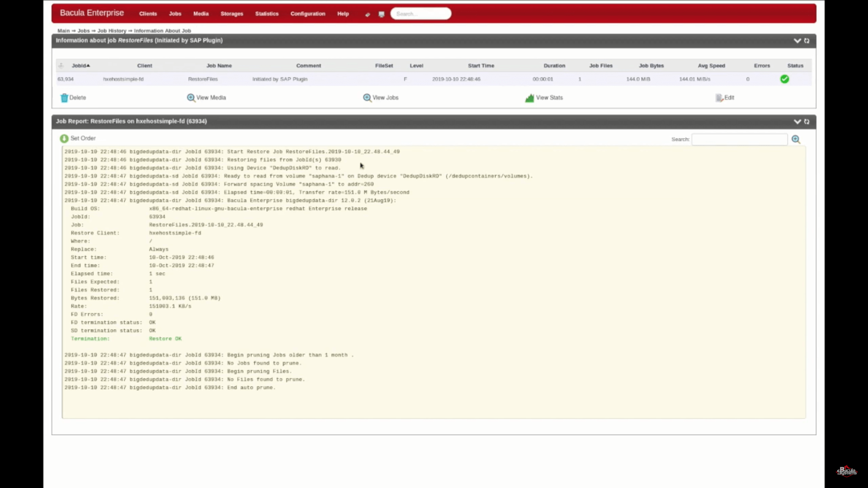The image size is (868, 488).
Task: Click the anchor icon in table header
Action: [x=61, y=66]
